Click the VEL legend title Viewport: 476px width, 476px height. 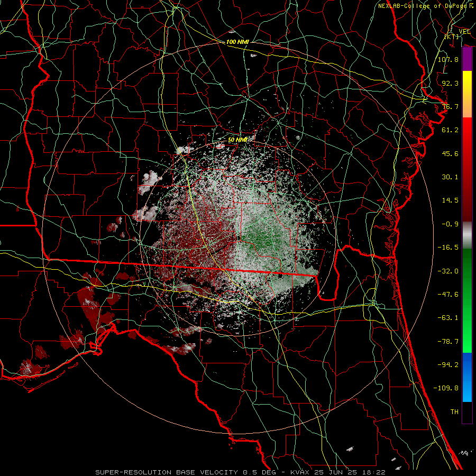[x=464, y=32]
